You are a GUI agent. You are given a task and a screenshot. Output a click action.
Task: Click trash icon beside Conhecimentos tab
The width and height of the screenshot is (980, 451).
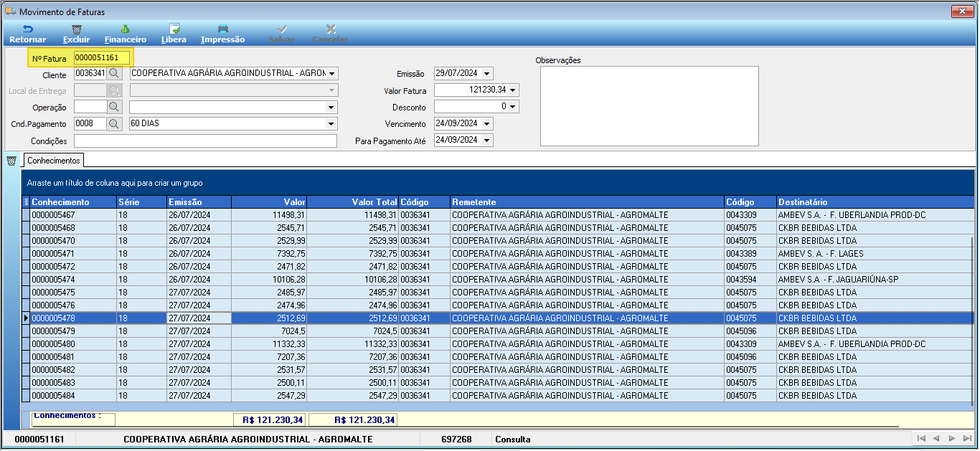coord(11,161)
